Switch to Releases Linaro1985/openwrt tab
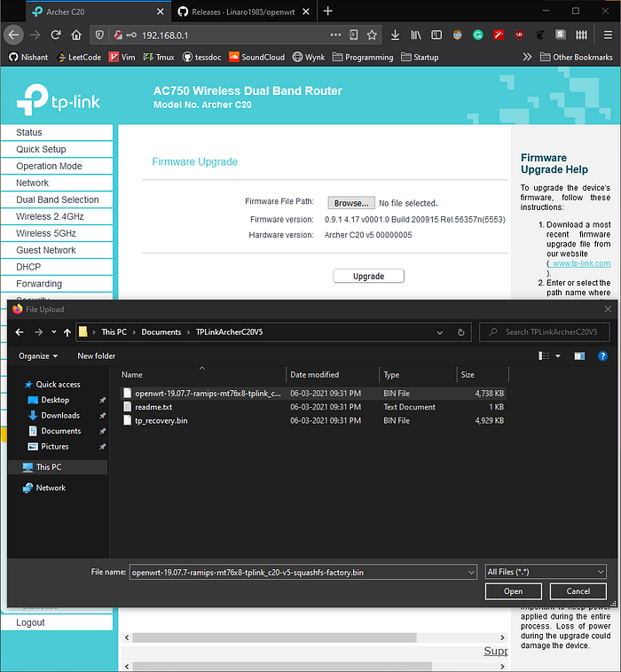Screen dimensions: 621x672 243,12
